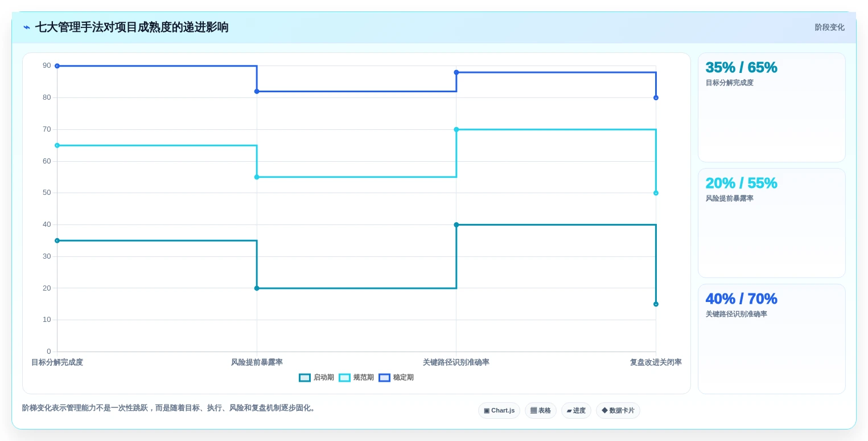Click the y-axis value 90

(x=47, y=66)
